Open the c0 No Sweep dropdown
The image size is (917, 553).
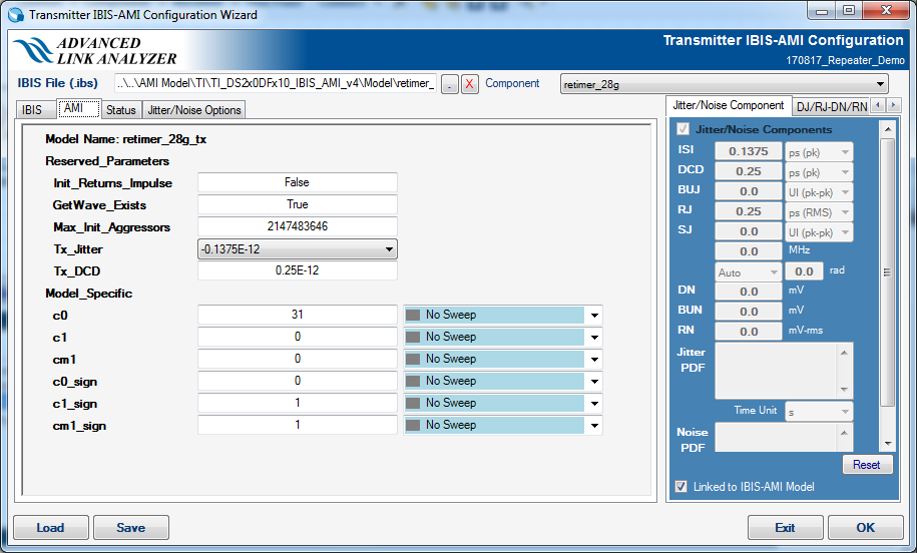coord(503,314)
